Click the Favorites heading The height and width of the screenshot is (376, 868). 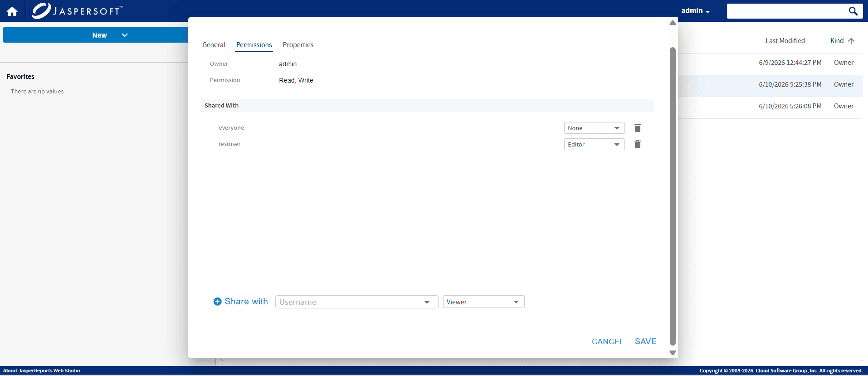click(x=20, y=77)
